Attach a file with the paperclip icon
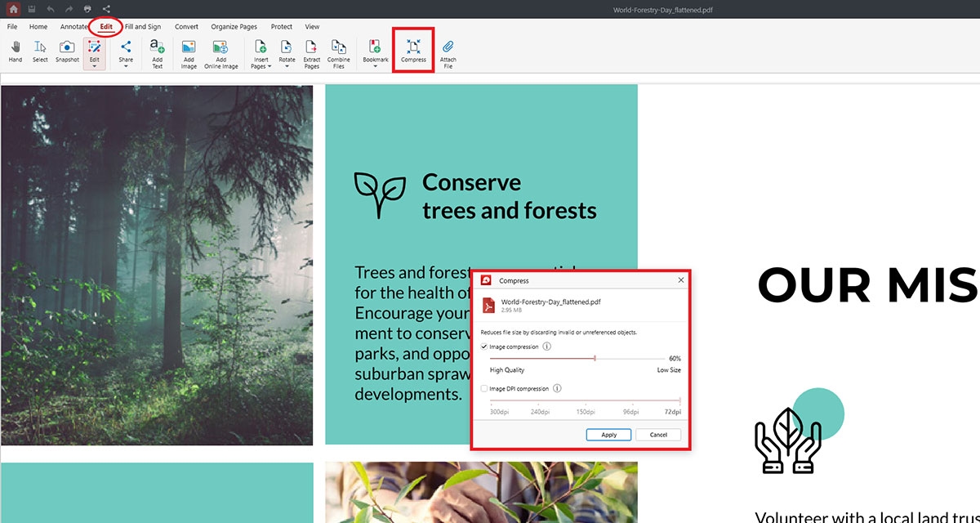This screenshot has height=523, width=980. pos(448,54)
